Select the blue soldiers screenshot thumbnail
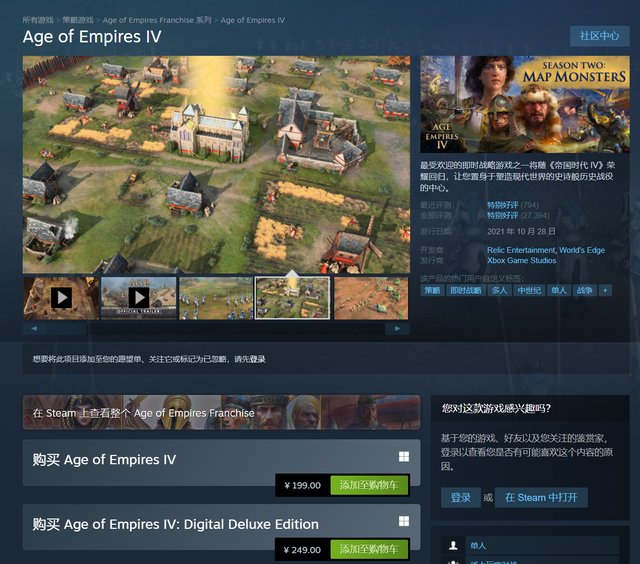Viewport: 640px width, 564px height. [216, 298]
